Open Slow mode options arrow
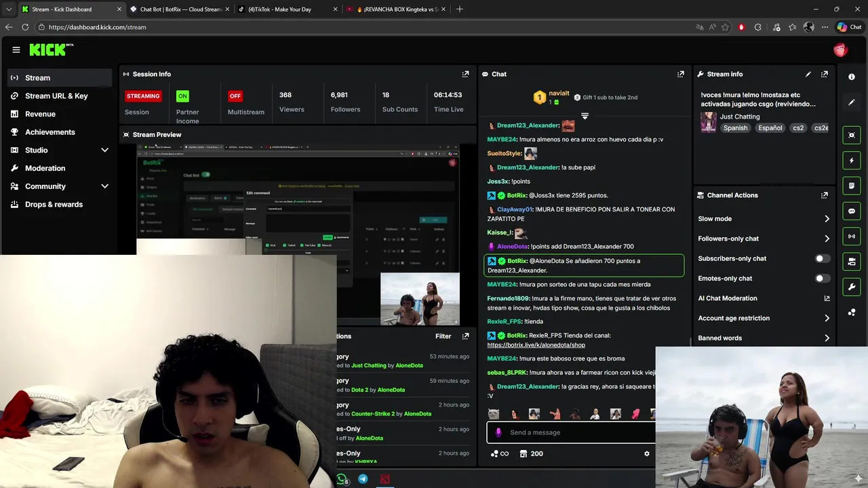 click(827, 219)
